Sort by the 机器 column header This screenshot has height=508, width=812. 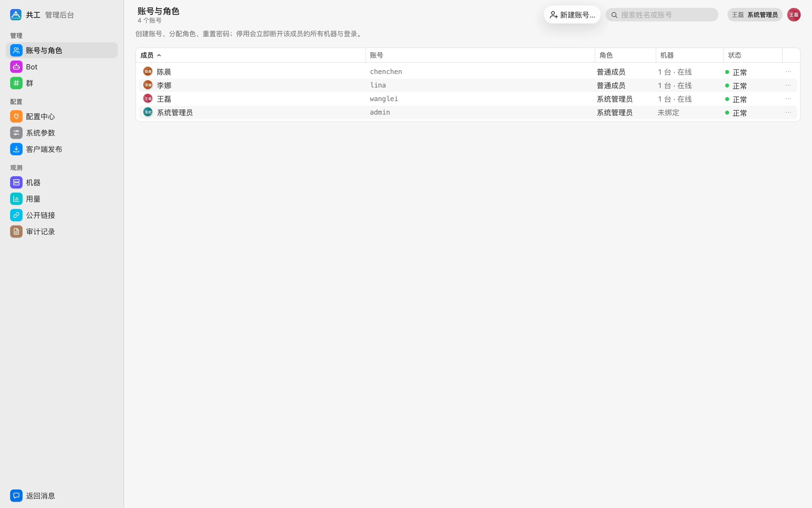click(690, 55)
